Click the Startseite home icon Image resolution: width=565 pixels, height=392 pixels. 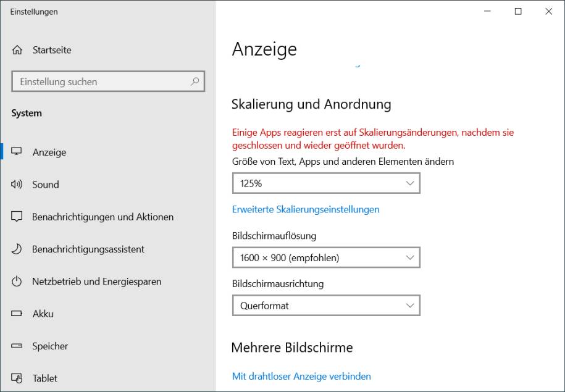coord(17,50)
